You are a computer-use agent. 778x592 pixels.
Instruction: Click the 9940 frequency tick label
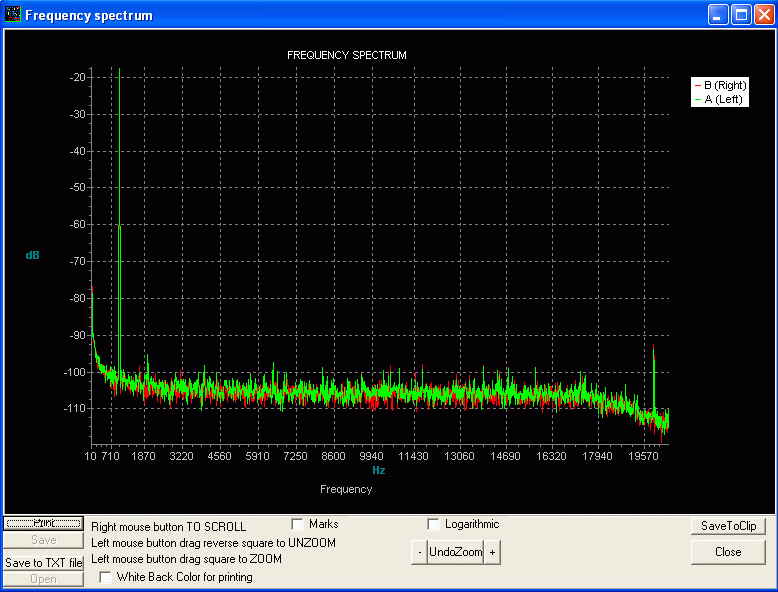(x=371, y=456)
